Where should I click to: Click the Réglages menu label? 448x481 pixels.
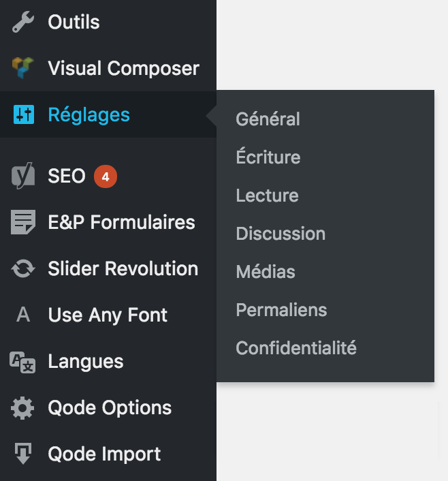[89, 114]
